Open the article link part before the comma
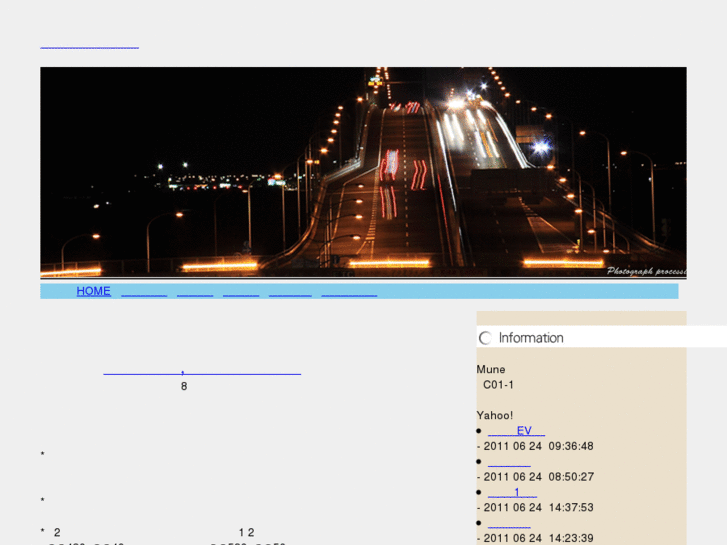 [142, 371]
